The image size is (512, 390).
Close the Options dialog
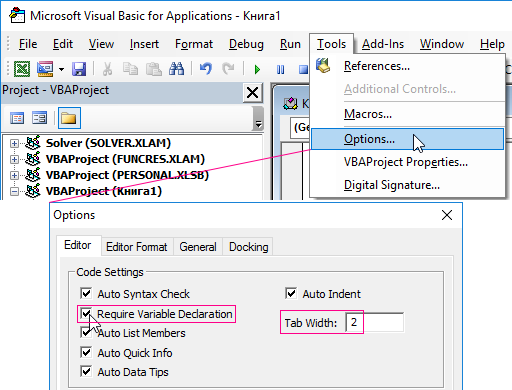click(x=447, y=215)
